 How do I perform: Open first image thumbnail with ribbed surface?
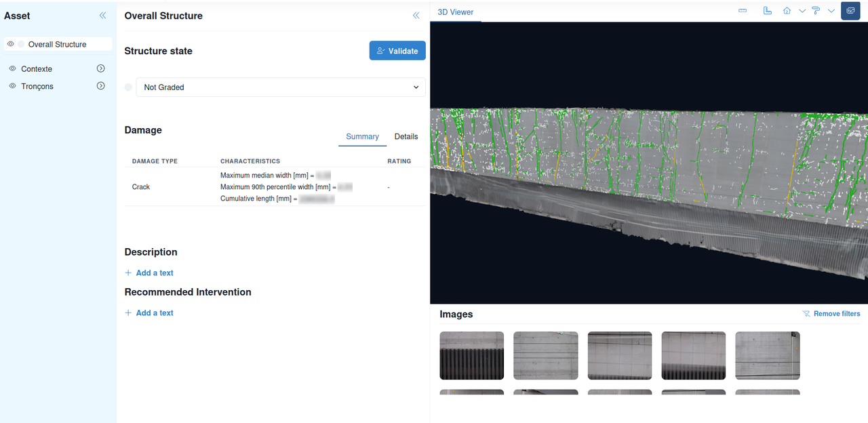tap(472, 355)
